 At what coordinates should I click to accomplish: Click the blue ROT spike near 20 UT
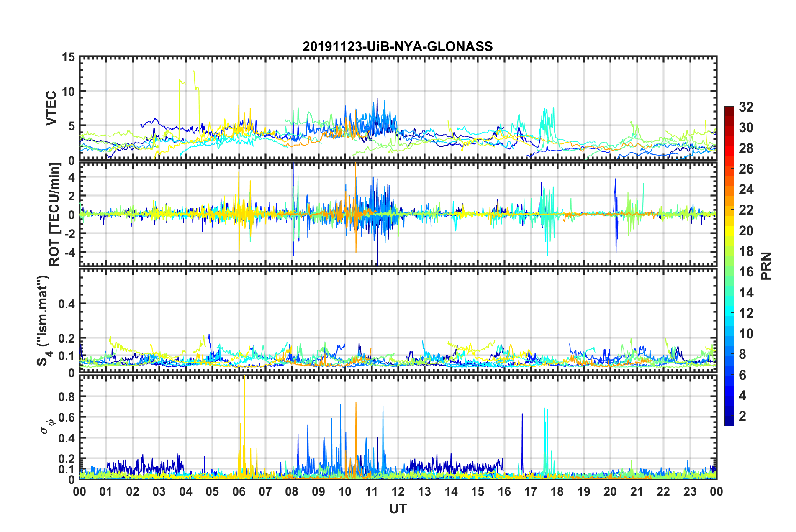click(616, 215)
